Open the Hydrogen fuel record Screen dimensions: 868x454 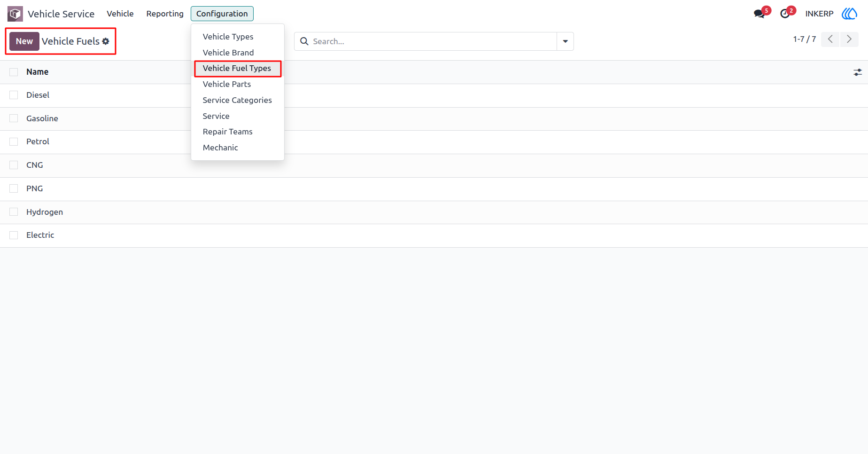[45, 212]
